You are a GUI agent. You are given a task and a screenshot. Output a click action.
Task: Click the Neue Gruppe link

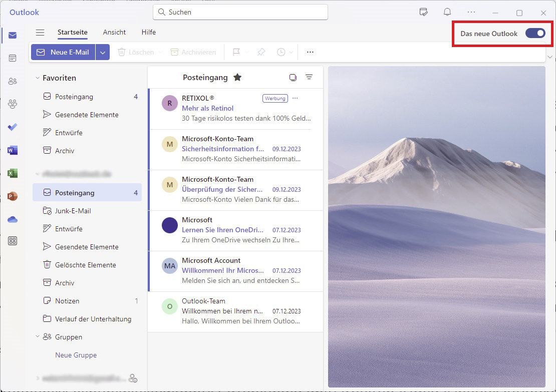[x=76, y=355]
